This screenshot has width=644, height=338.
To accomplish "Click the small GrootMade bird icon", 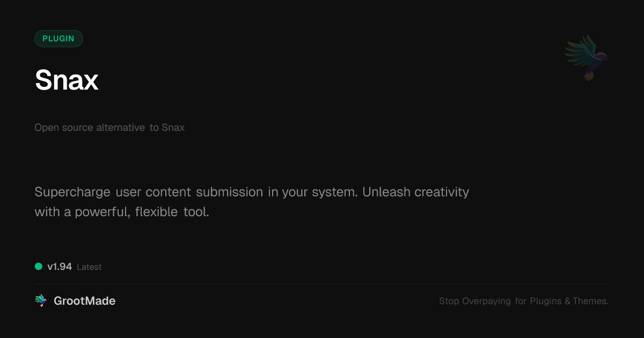I will (41, 301).
